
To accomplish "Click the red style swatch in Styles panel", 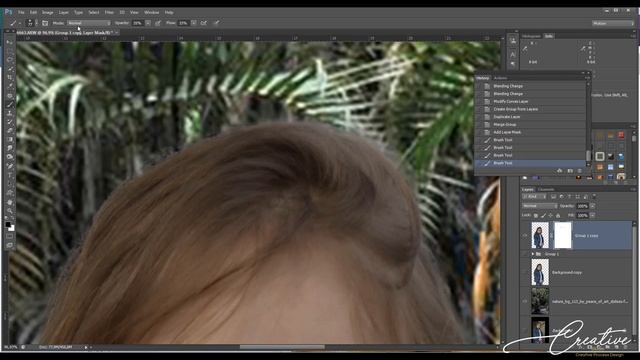I will pos(621,135).
